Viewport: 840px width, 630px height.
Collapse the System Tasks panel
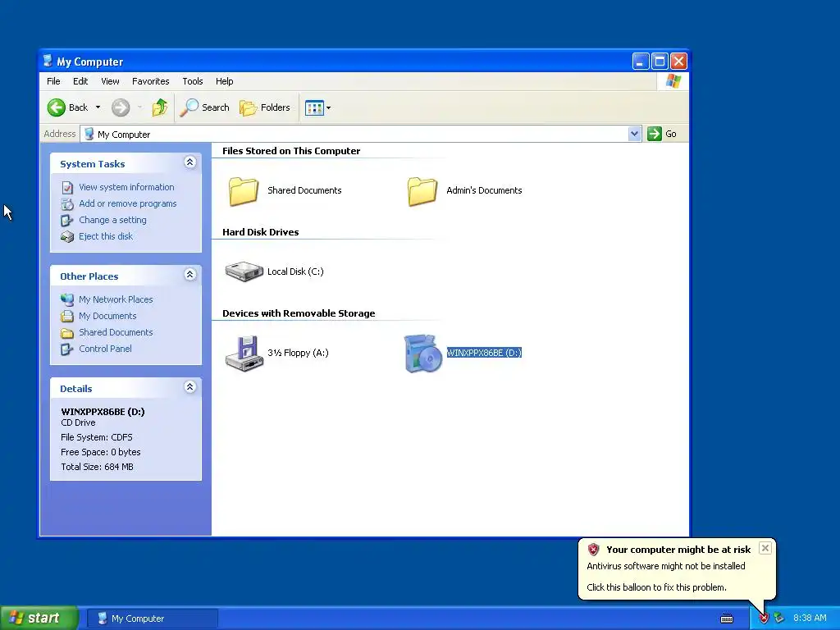point(189,162)
